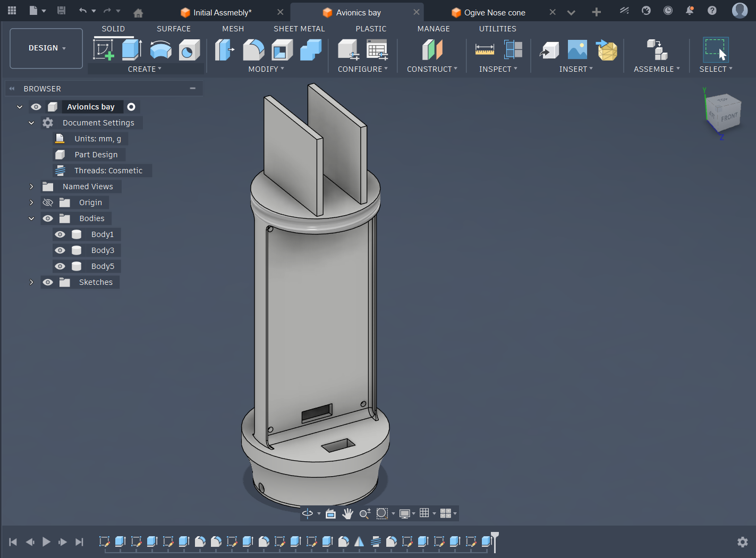This screenshot has width=756, height=558.
Task: Click the timeline end marker
Action: click(495, 538)
